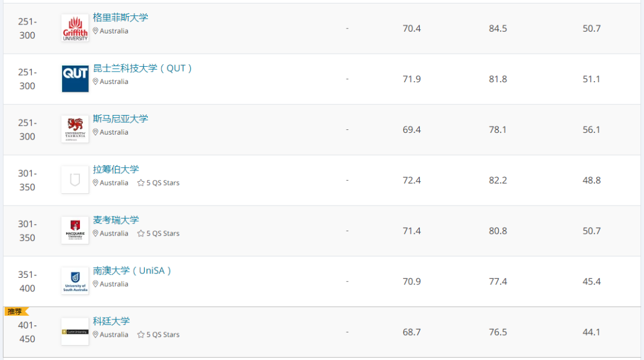Click the star icon beside La Trobe's QS Stars
Screen dimensions: 644x360
pyautogui.click(x=141, y=183)
